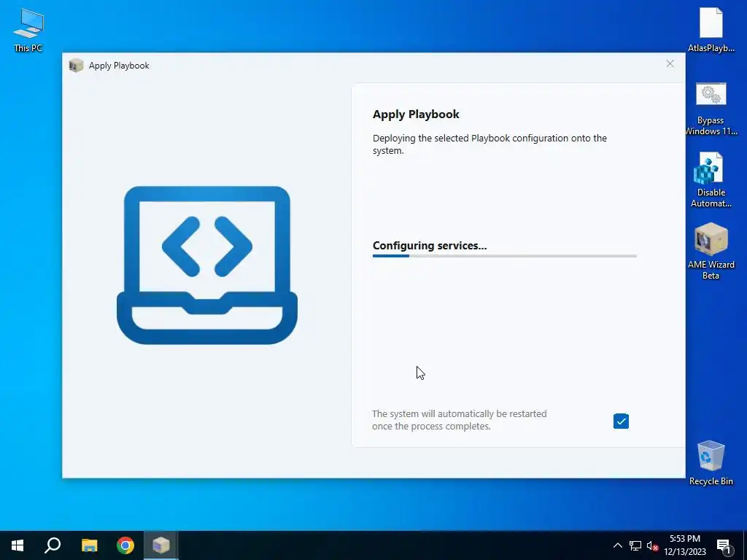The image size is (747, 560).
Task: Close the Apply Playbook window
Action: click(x=670, y=64)
